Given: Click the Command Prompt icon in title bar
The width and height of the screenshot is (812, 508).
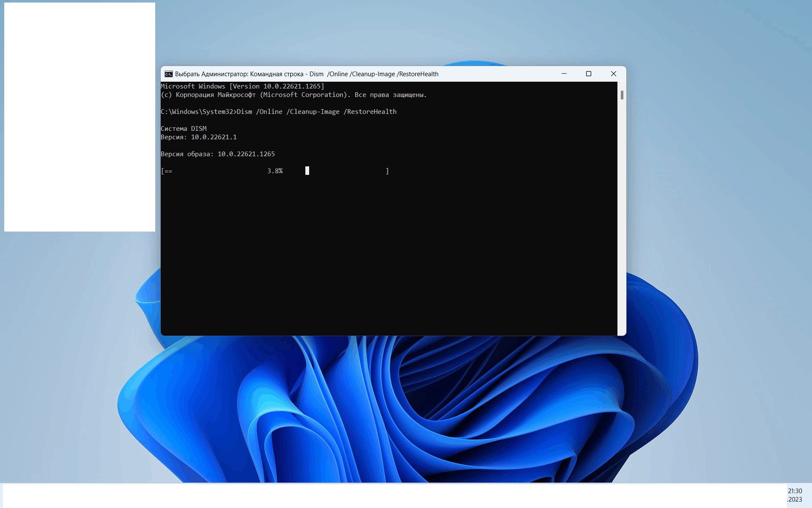Looking at the screenshot, I should 168,74.
